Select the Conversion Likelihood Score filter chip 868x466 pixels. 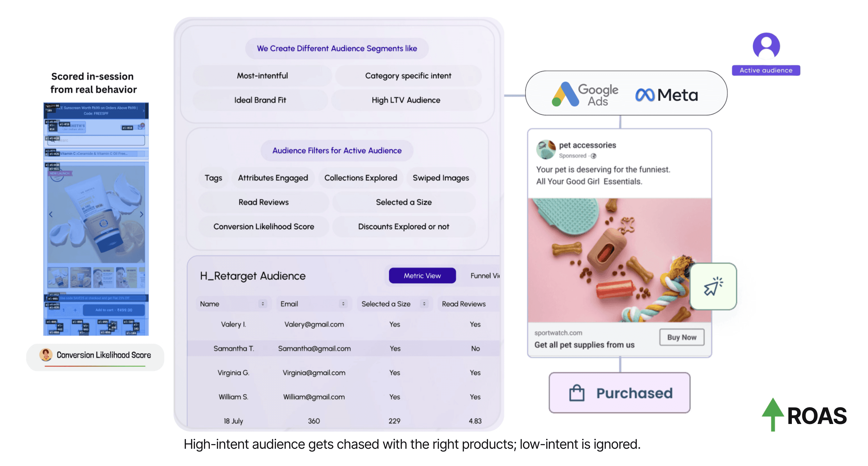263,227
